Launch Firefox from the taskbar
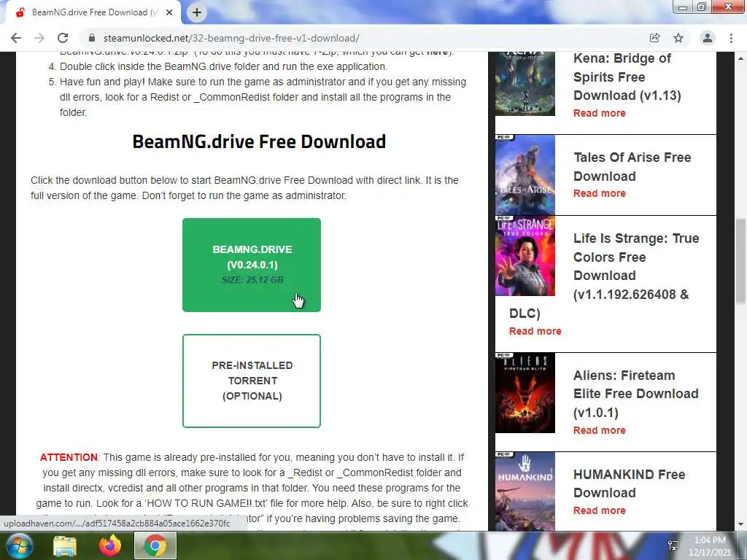Viewport: 747px width, 560px height. tap(110, 545)
